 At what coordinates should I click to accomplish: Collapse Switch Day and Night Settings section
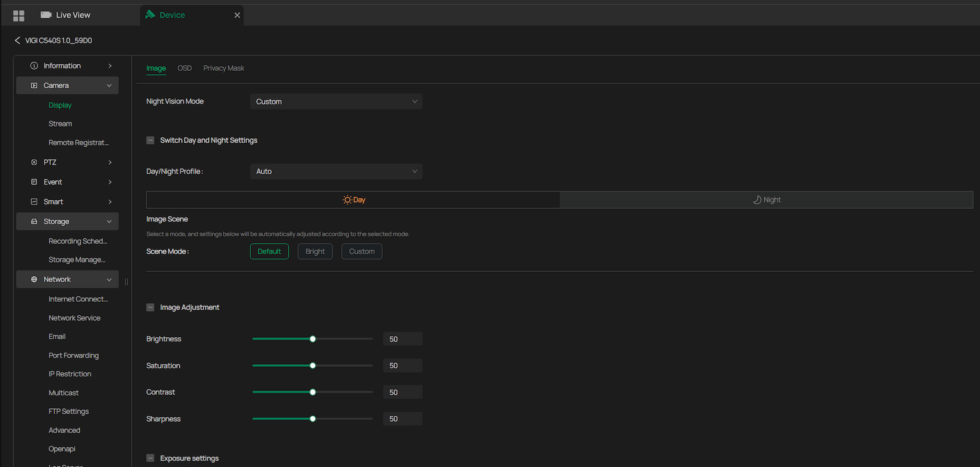[x=150, y=140]
